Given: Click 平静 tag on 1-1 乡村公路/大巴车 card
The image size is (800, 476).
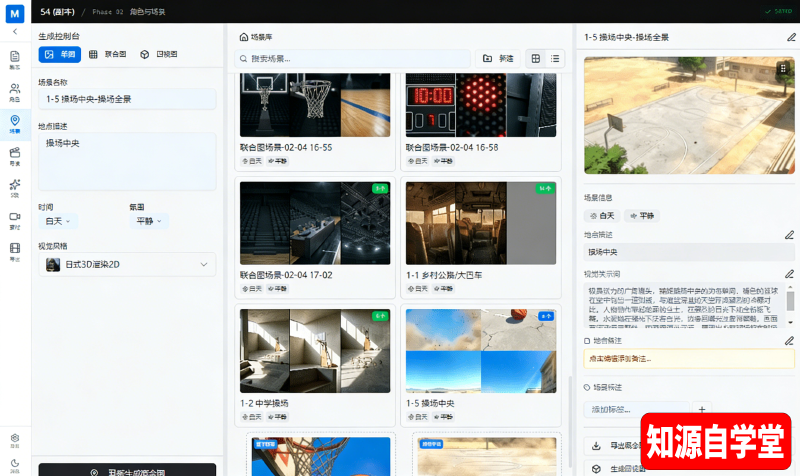Looking at the screenshot, I should point(443,288).
